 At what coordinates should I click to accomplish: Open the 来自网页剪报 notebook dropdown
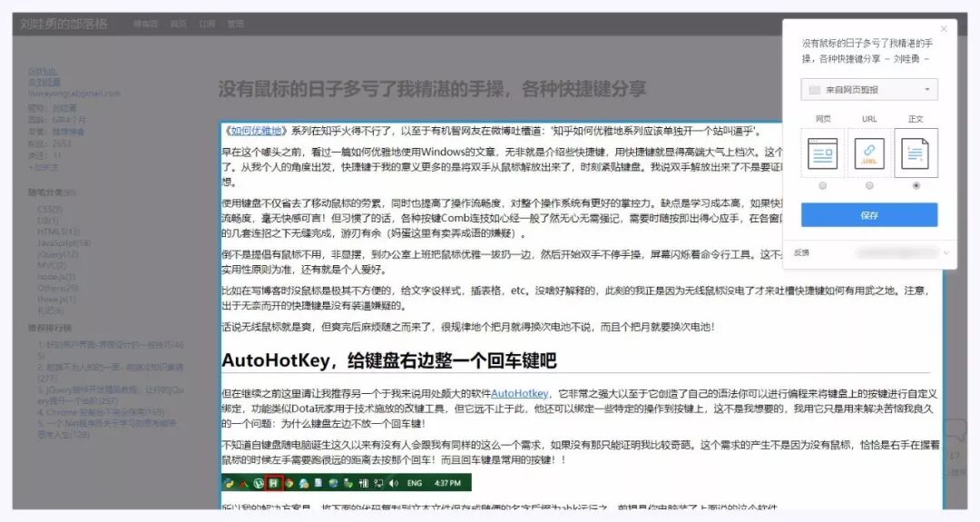[869, 89]
